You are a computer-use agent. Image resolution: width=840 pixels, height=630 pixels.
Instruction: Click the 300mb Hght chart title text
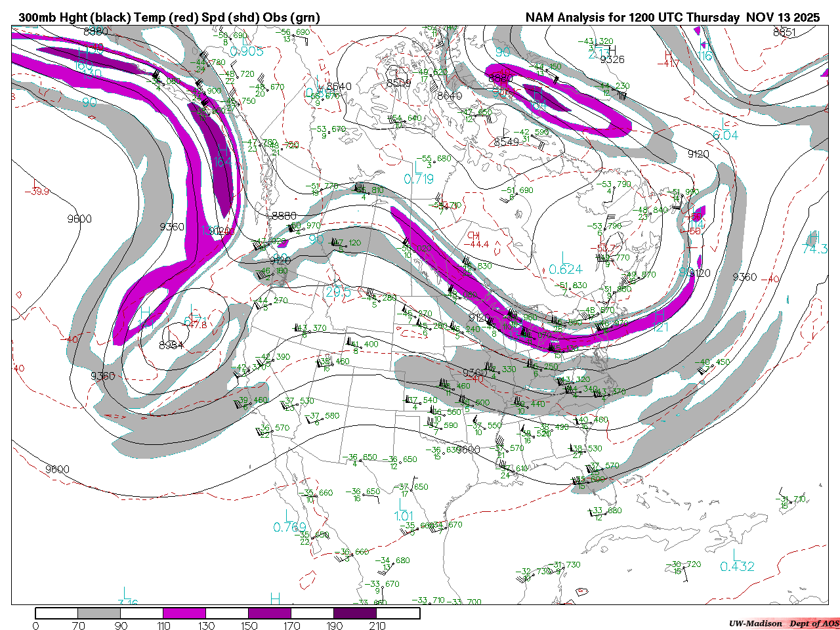pos(169,18)
